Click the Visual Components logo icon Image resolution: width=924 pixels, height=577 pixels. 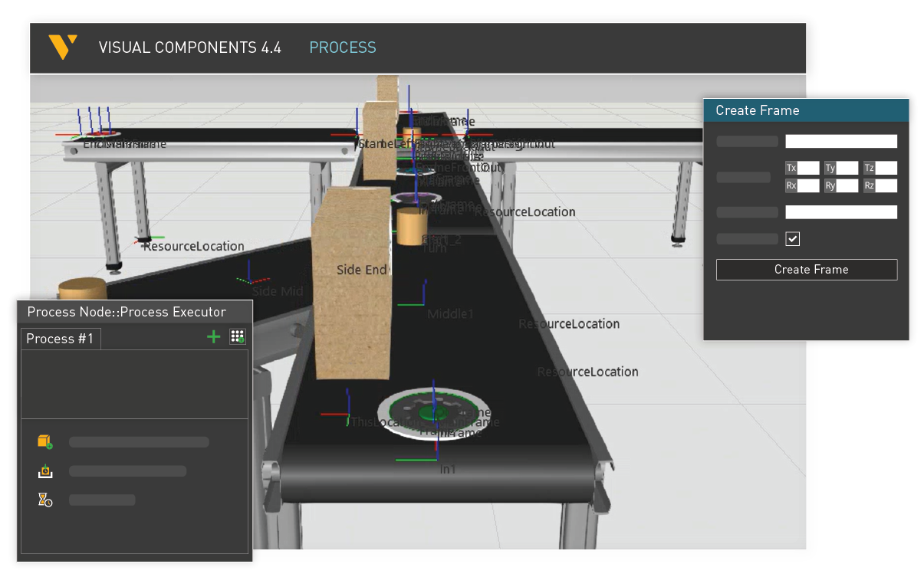click(x=63, y=47)
